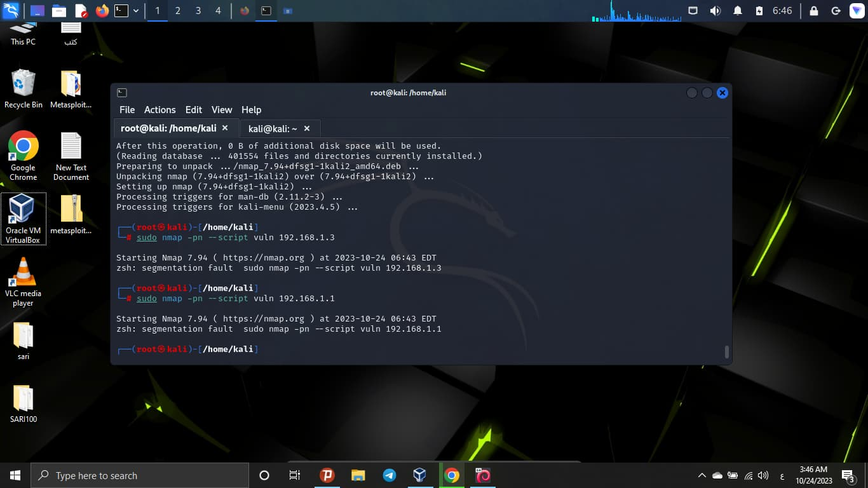Expand the terminal launcher dropdown arrow

coord(136,11)
